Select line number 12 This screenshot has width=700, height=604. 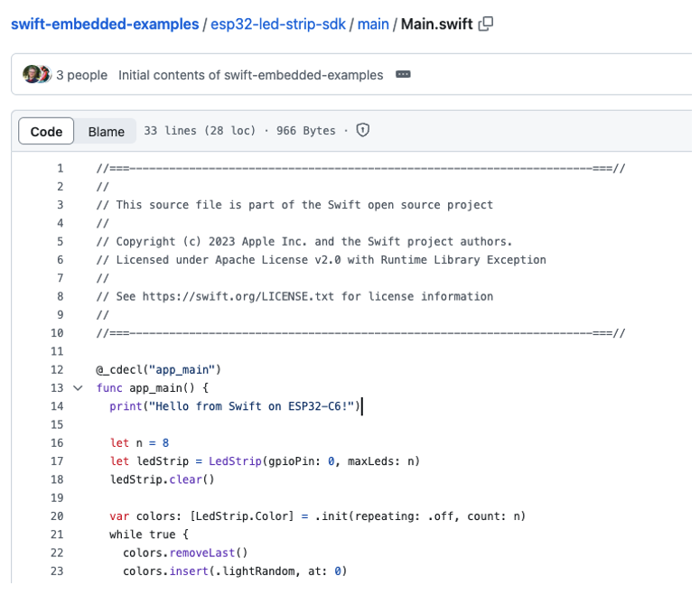pyautogui.click(x=57, y=370)
